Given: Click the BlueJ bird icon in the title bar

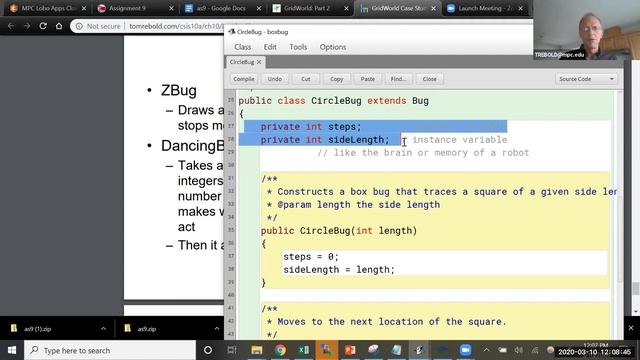Looking at the screenshot, I should (x=232, y=32).
